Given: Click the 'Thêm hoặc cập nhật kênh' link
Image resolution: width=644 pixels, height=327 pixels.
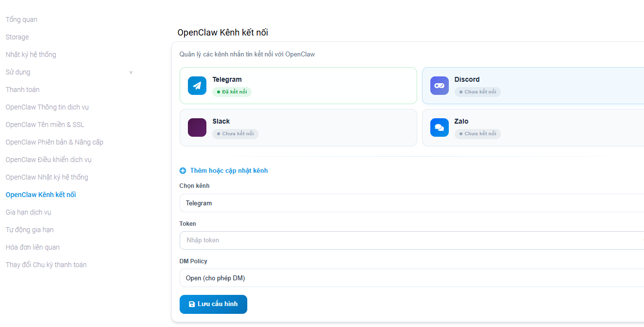Looking at the screenshot, I should point(229,170).
